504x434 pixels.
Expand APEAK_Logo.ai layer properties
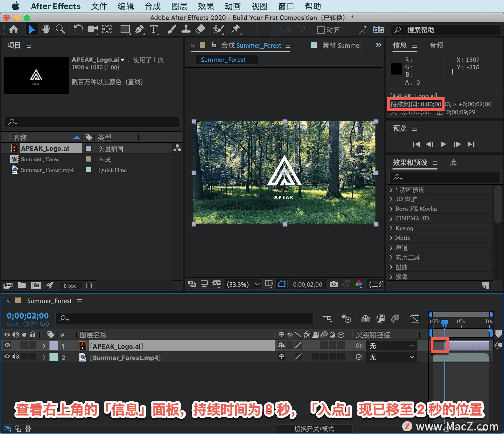point(44,346)
